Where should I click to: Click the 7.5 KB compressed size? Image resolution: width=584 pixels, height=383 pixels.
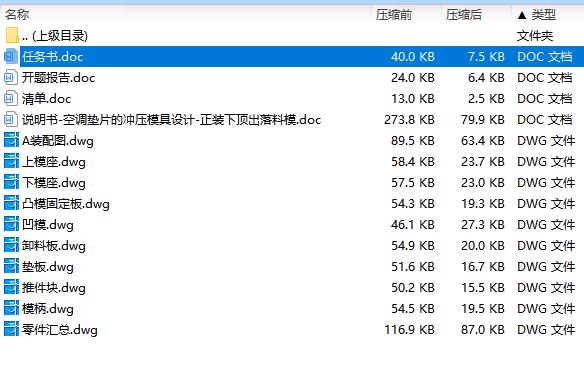point(486,57)
